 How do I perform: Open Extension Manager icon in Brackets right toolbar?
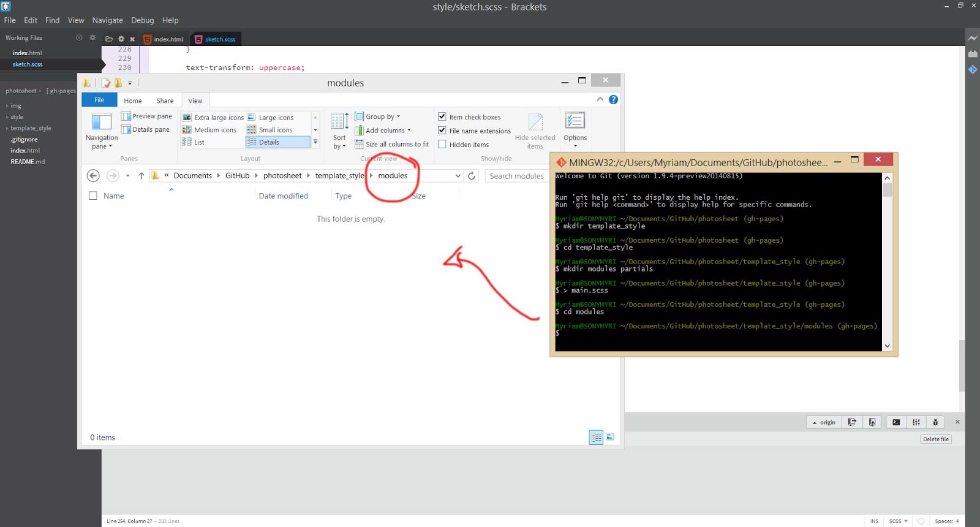tap(973, 54)
